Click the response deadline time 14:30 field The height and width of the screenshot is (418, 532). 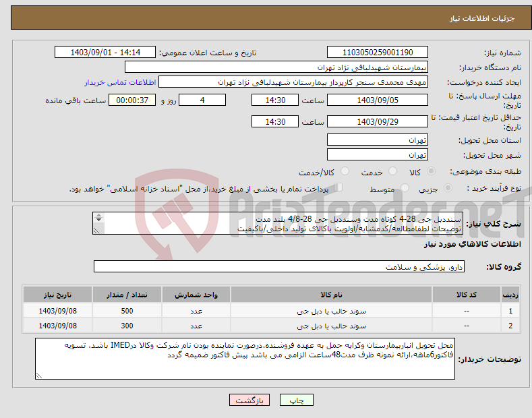point(275,100)
